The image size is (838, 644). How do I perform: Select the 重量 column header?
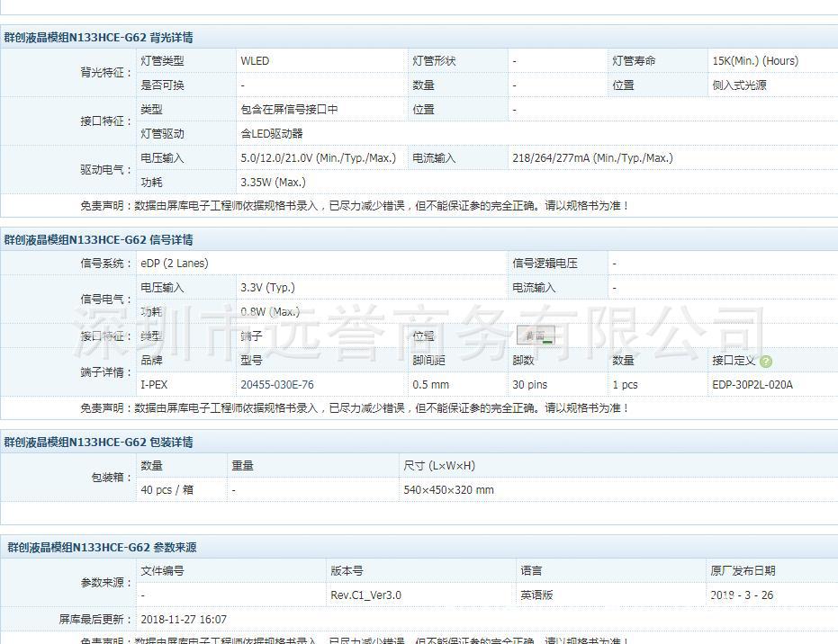(243, 466)
